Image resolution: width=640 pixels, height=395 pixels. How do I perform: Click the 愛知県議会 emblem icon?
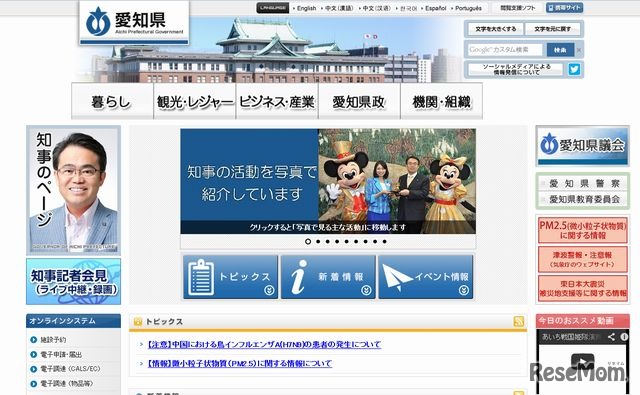point(549,144)
